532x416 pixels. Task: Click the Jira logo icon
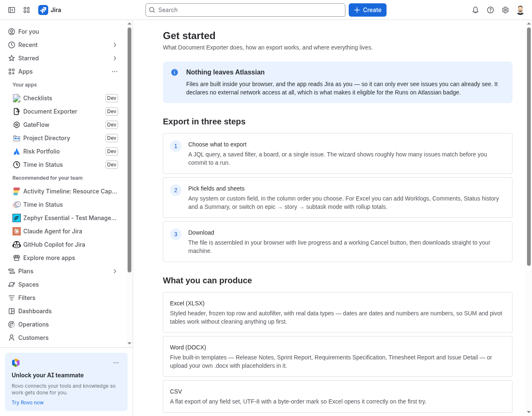[43, 10]
